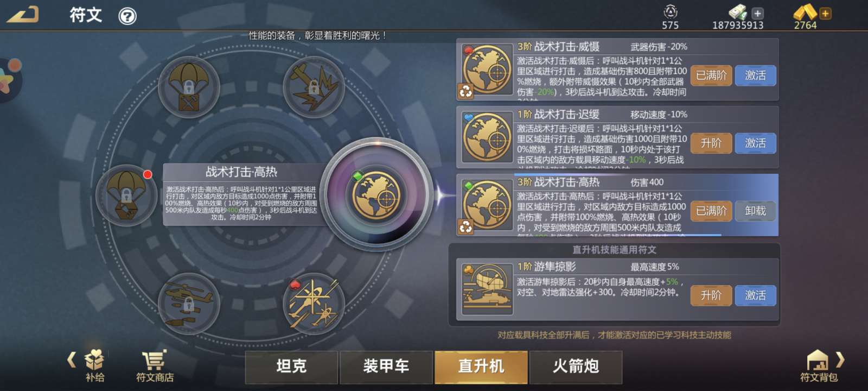Open the help question mark icon
Image resolution: width=868 pixels, height=391 pixels.
[127, 16]
